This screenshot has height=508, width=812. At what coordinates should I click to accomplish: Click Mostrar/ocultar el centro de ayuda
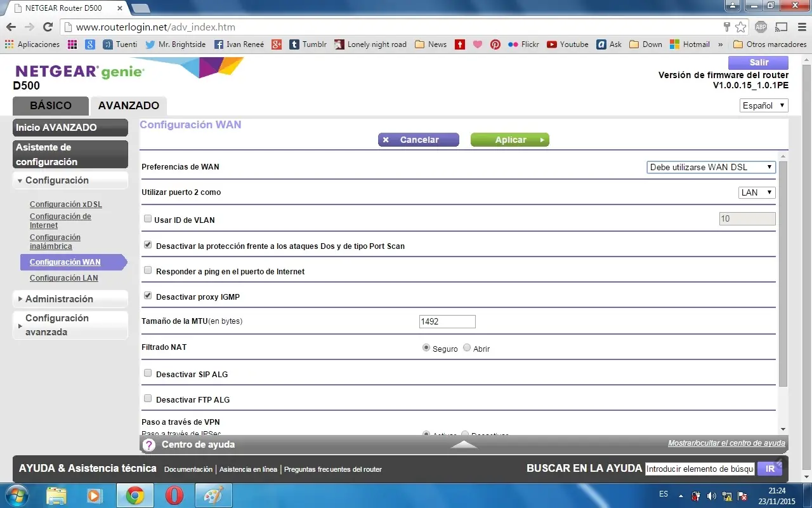tap(726, 443)
